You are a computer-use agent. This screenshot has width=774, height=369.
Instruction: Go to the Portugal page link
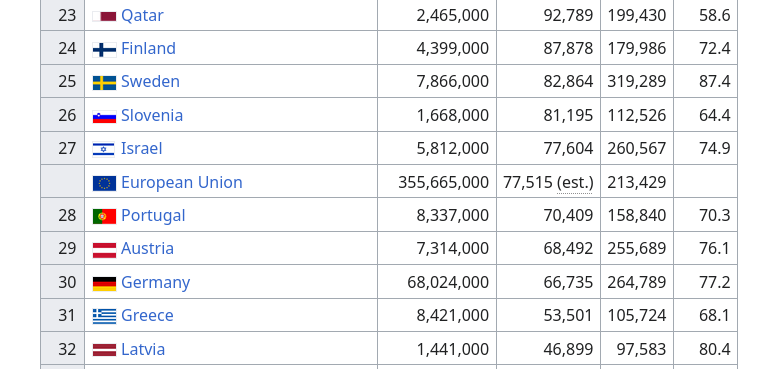pyautogui.click(x=153, y=216)
